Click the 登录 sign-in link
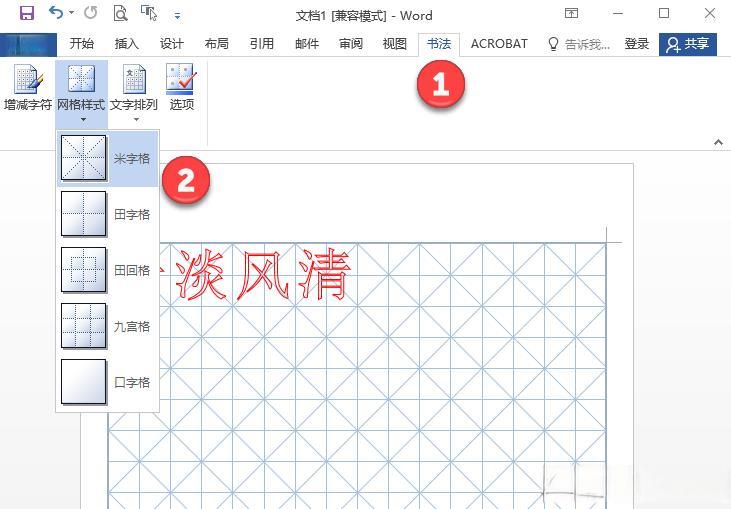The image size is (731, 509). click(x=637, y=44)
